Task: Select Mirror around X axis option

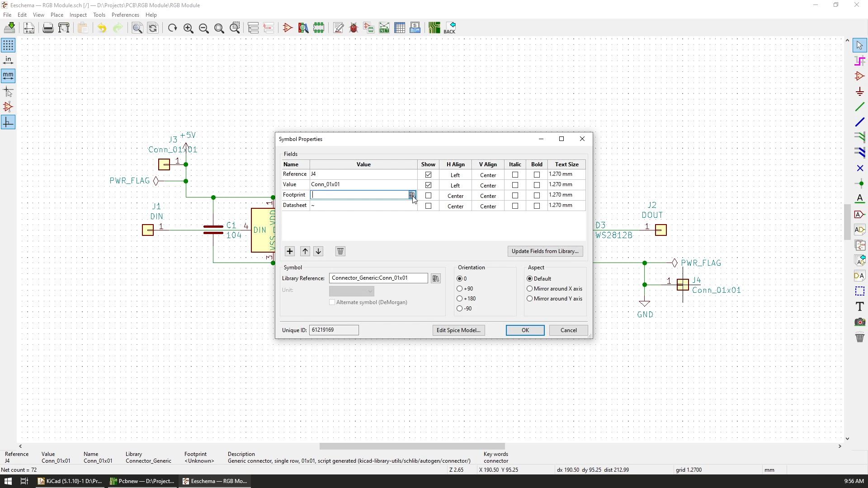Action: point(529,288)
